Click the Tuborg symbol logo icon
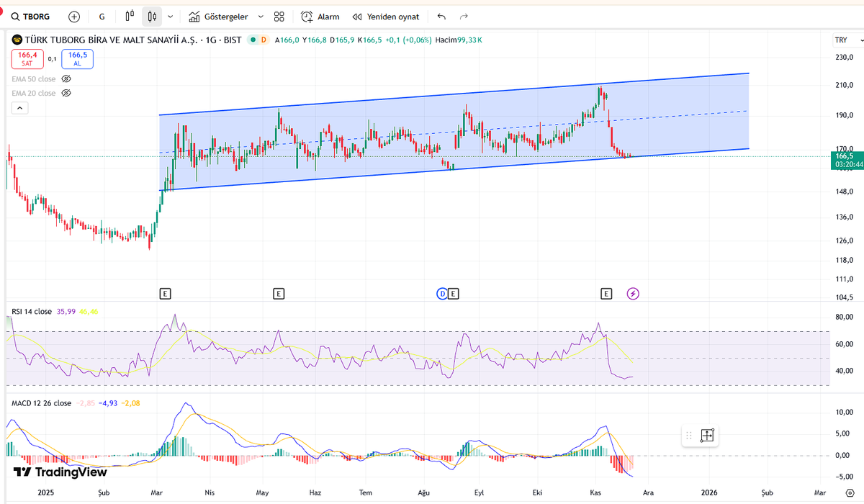The height and width of the screenshot is (504, 864). pyautogui.click(x=17, y=40)
